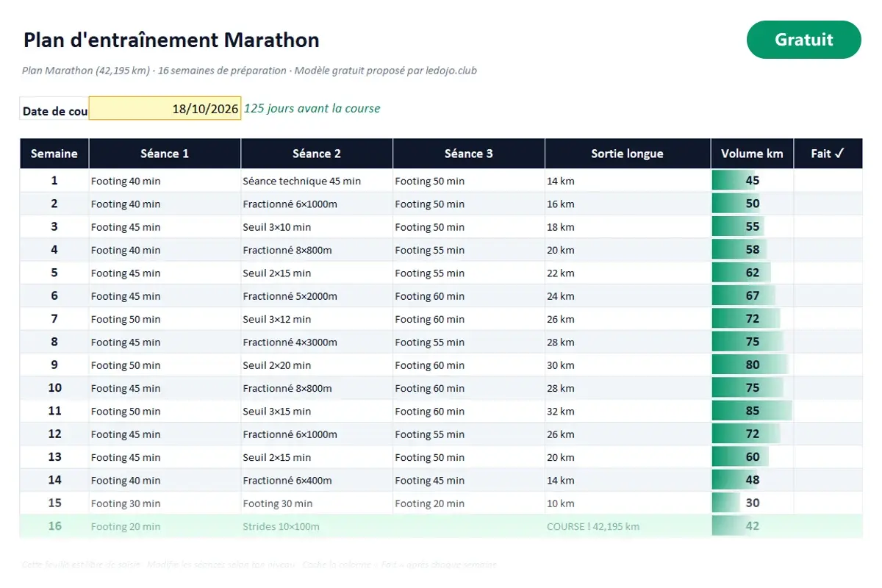Image resolution: width=882 pixels, height=588 pixels.
Task: Select the Séance technique 45 min cell
Action: click(317, 181)
